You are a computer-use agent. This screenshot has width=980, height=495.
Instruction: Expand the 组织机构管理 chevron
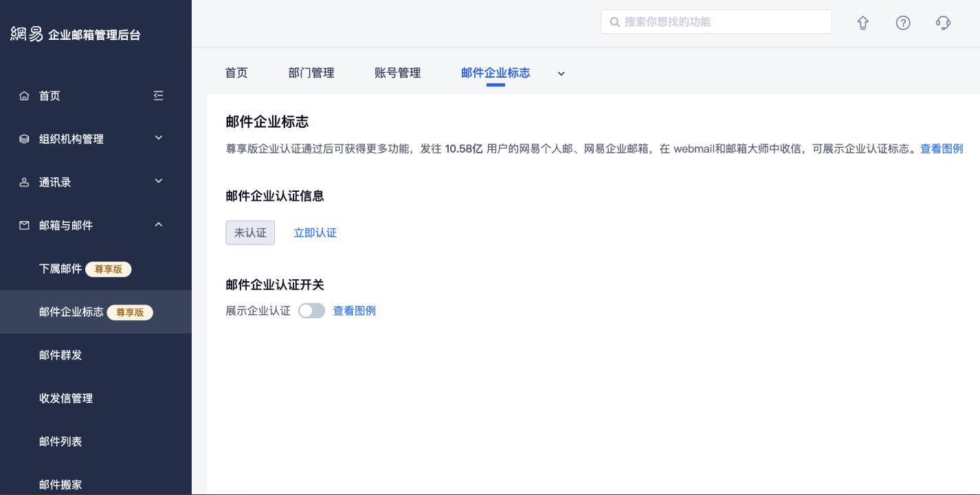159,138
